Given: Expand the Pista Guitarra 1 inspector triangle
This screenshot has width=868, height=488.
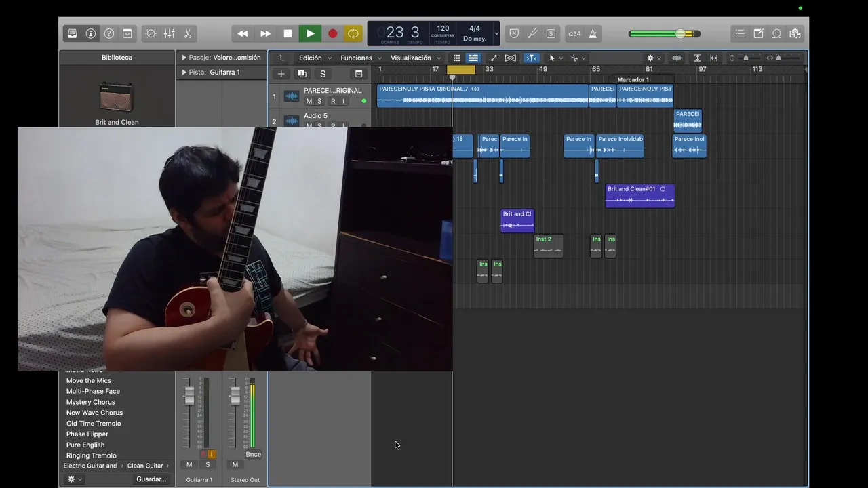Looking at the screenshot, I should pyautogui.click(x=184, y=72).
